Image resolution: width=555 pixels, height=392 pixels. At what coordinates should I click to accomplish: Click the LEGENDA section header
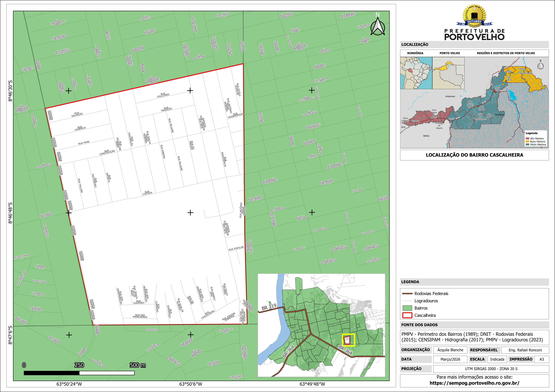(x=410, y=282)
